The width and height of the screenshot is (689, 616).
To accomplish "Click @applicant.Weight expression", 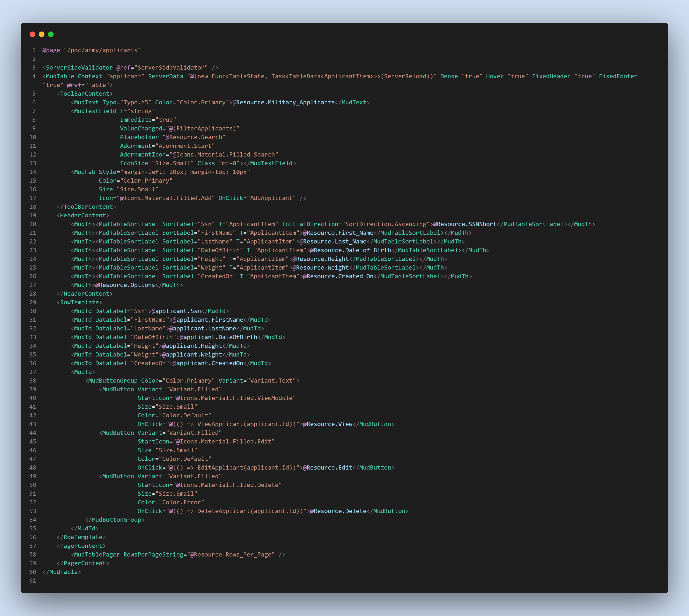I will (192, 354).
